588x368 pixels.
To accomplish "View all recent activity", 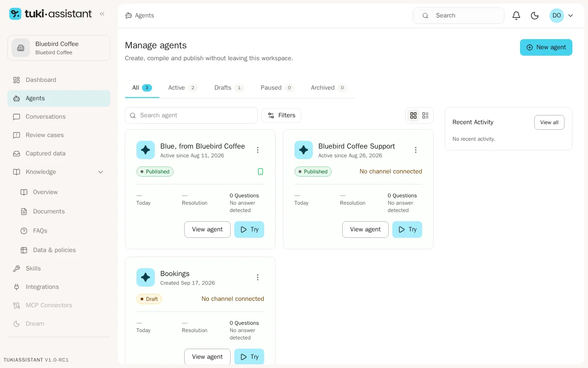I will [549, 122].
